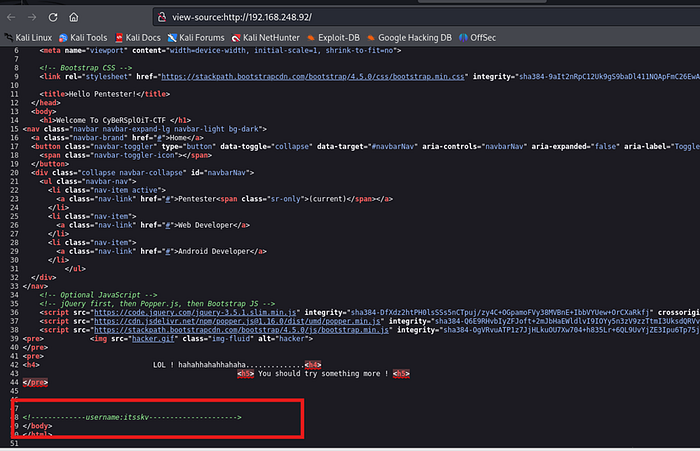
Task: Click the 'You should try something more !' text
Action: 323,373
